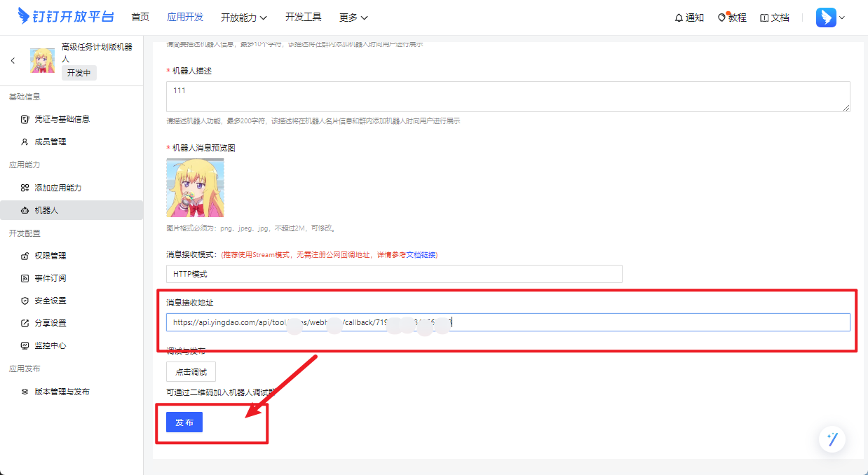Open 分享设置 in the sidebar

(50, 323)
